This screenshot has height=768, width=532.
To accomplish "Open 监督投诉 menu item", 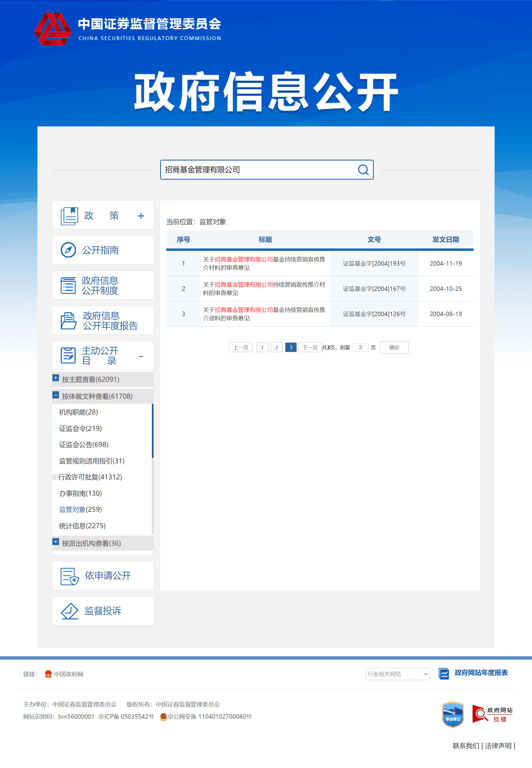I will point(103,611).
